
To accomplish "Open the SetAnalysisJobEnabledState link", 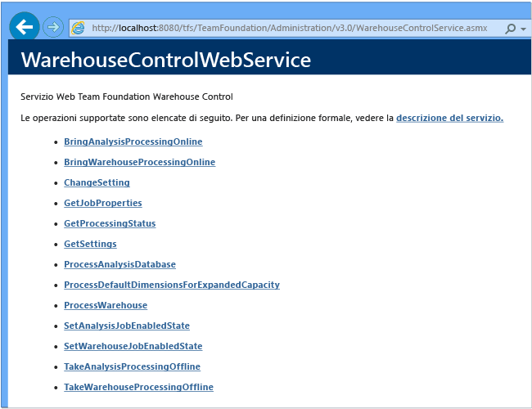I will click(x=127, y=326).
